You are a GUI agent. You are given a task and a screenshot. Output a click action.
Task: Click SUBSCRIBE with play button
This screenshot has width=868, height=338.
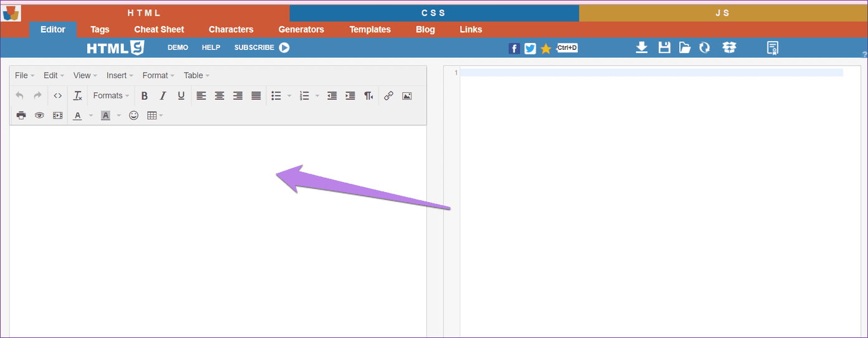tap(262, 47)
